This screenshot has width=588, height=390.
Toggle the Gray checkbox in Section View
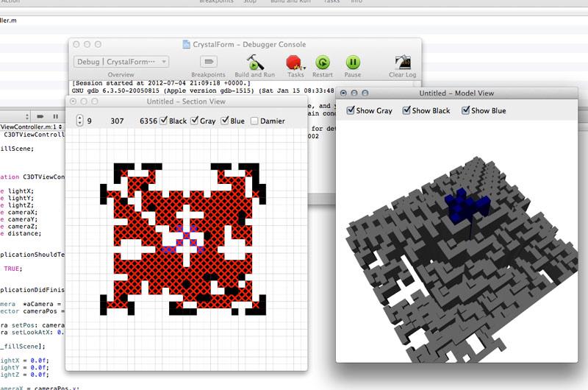point(195,121)
